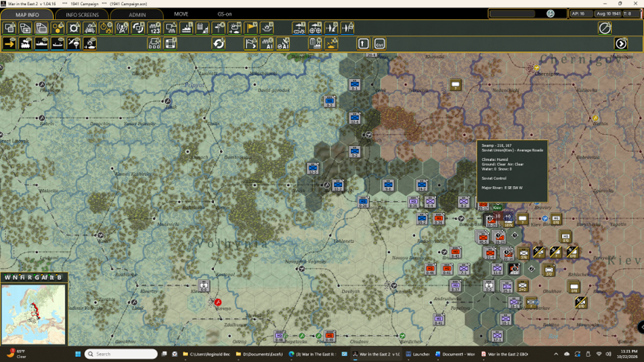The width and height of the screenshot is (644, 362).
Task: Toggle the W filter on the minimap bar
Action: [7, 277]
